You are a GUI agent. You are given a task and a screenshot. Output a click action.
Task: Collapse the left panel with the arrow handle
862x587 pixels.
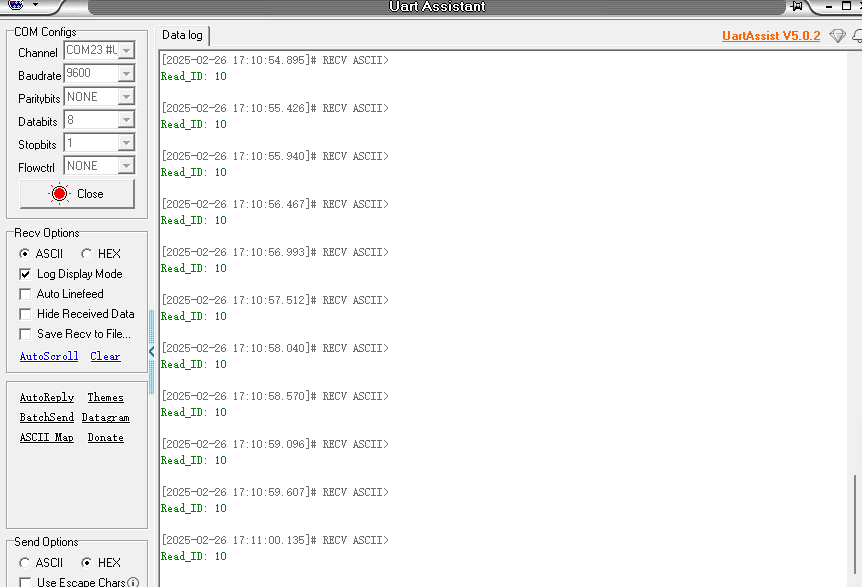[151, 352]
